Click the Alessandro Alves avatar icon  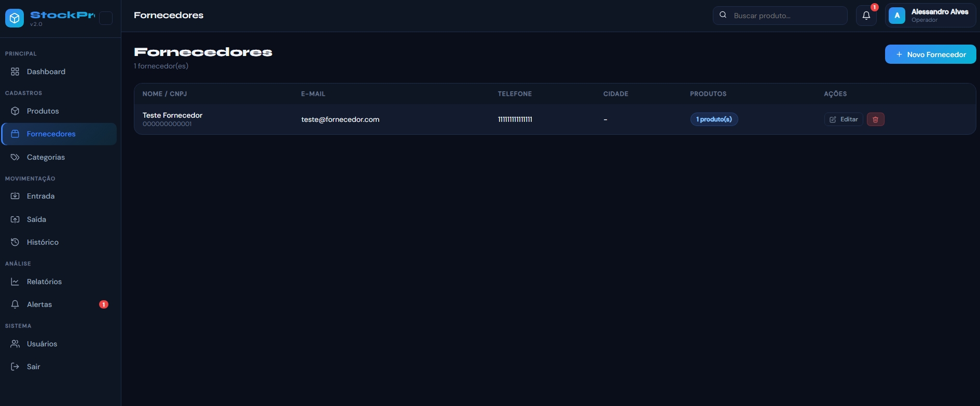[896, 16]
